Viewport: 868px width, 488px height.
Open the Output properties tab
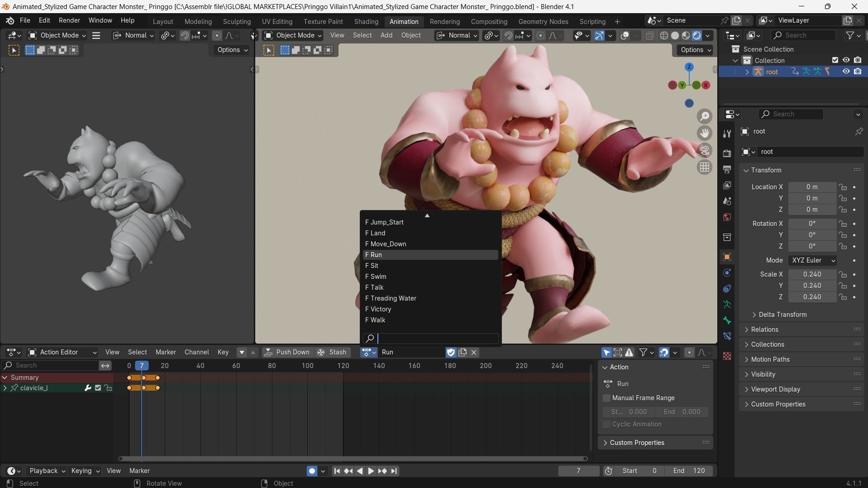click(x=727, y=169)
